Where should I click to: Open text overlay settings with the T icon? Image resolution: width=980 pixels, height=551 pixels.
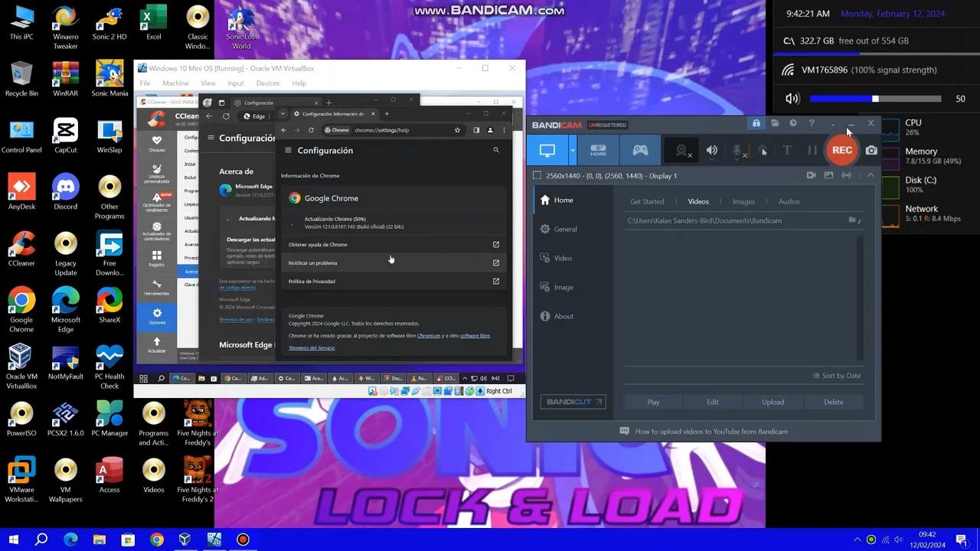(787, 150)
